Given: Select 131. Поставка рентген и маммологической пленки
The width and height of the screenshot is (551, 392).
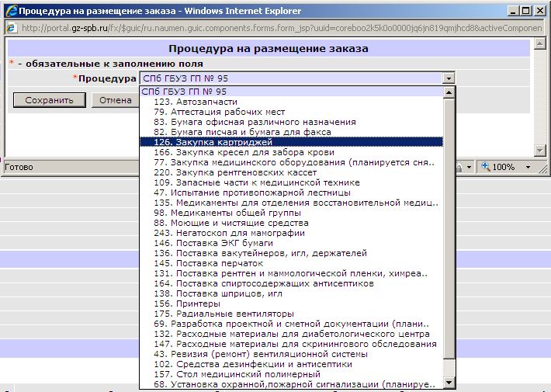Looking at the screenshot, I should coord(291,273).
